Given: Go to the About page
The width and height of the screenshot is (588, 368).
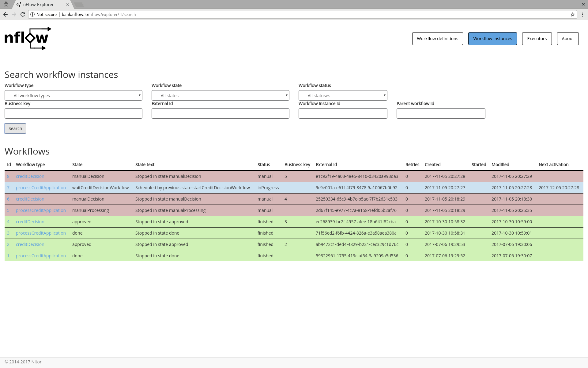Looking at the screenshot, I should 567,39.
